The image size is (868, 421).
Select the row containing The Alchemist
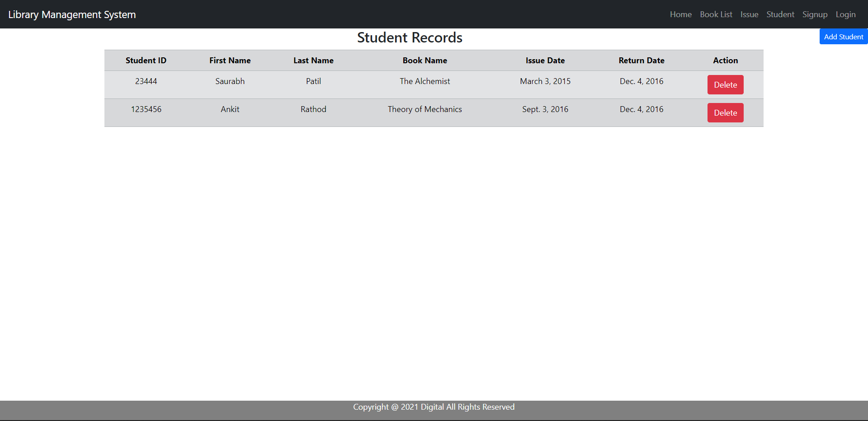pos(425,81)
